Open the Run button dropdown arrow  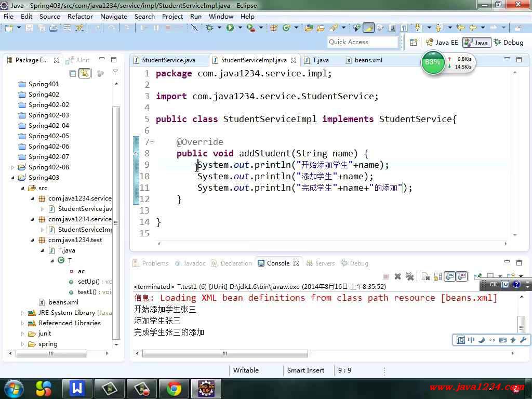240,28
